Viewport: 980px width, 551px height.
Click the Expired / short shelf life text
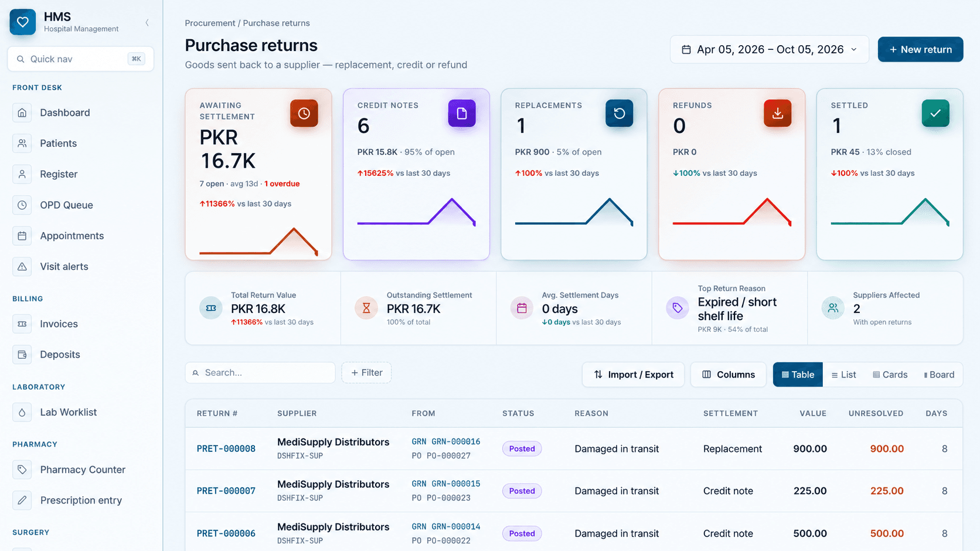click(737, 309)
